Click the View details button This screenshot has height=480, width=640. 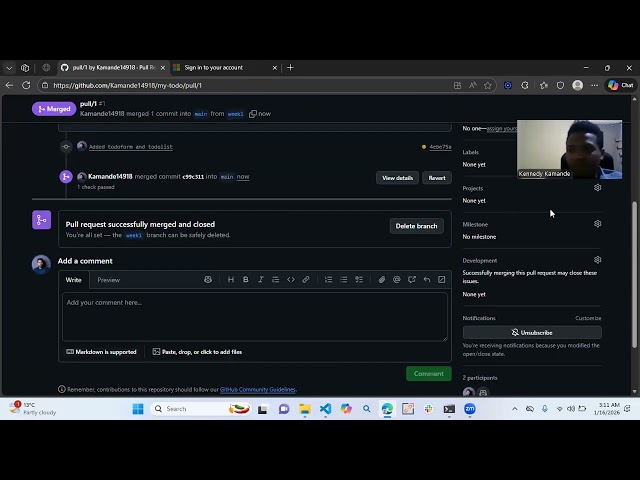click(397, 178)
